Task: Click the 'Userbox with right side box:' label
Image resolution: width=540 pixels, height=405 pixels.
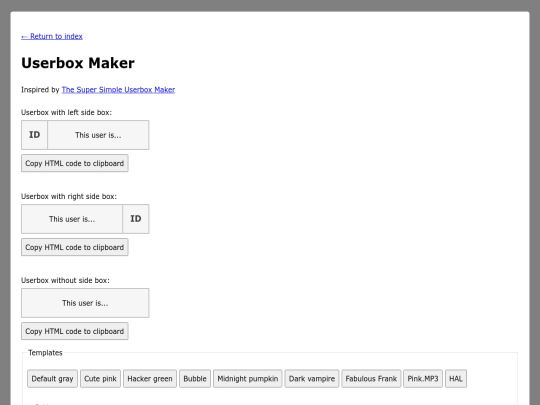Action: [x=69, y=196]
